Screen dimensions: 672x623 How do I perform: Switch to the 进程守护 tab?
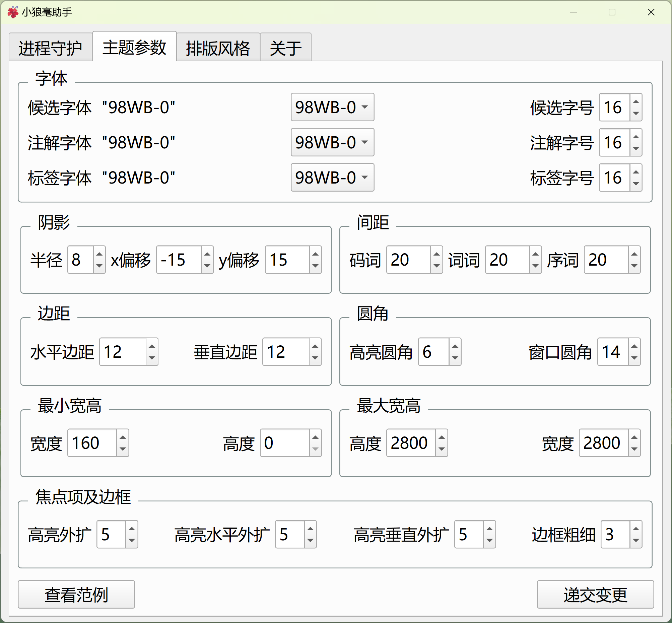tap(51, 48)
